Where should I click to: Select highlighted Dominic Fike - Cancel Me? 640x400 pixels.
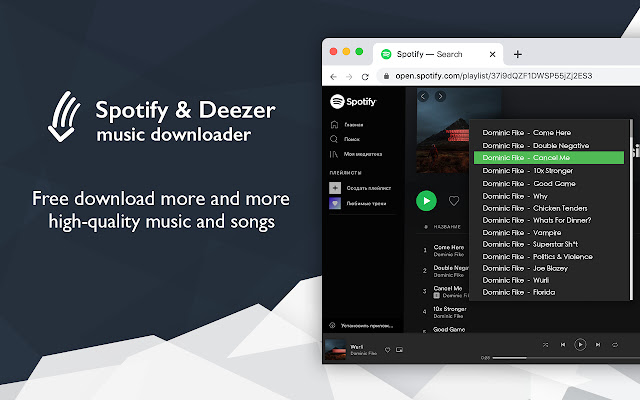click(549, 158)
